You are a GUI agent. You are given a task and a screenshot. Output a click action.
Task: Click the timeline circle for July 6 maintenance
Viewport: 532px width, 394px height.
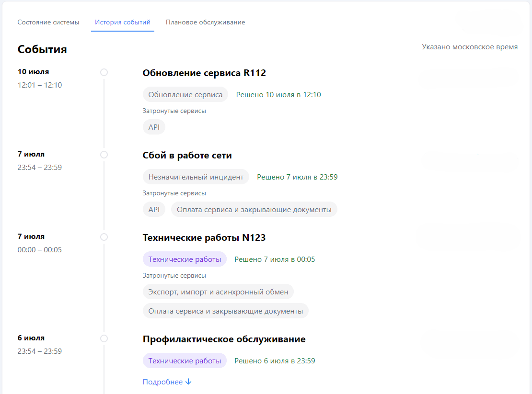pos(104,338)
